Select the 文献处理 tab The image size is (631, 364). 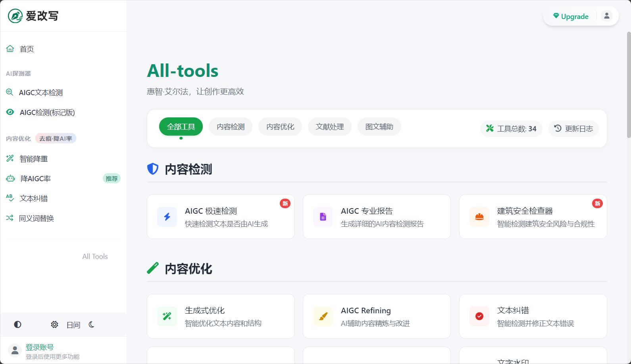[330, 126]
